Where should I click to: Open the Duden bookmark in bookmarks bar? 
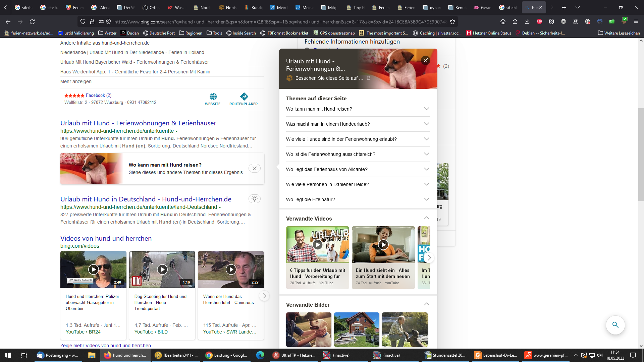coord(129,33)
